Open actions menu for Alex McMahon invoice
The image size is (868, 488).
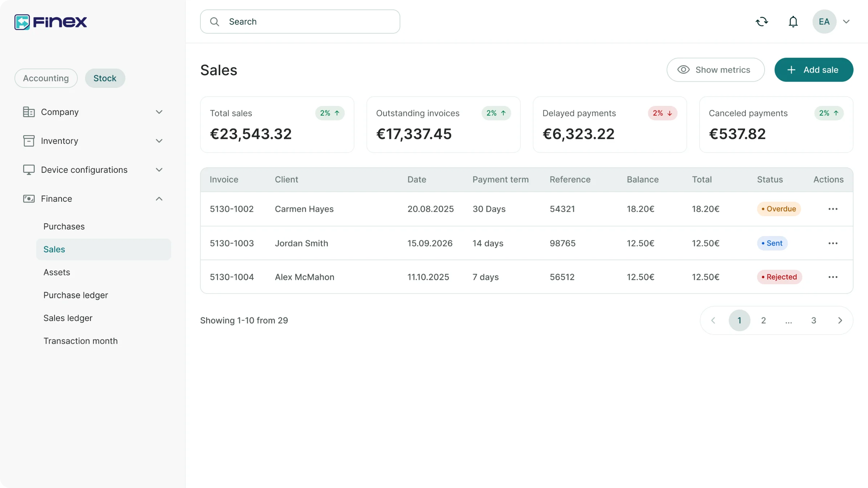click(833, 277)
